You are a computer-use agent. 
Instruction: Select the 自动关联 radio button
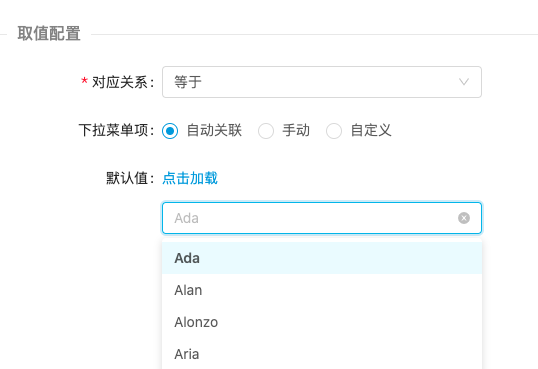(x=170, y=131)
